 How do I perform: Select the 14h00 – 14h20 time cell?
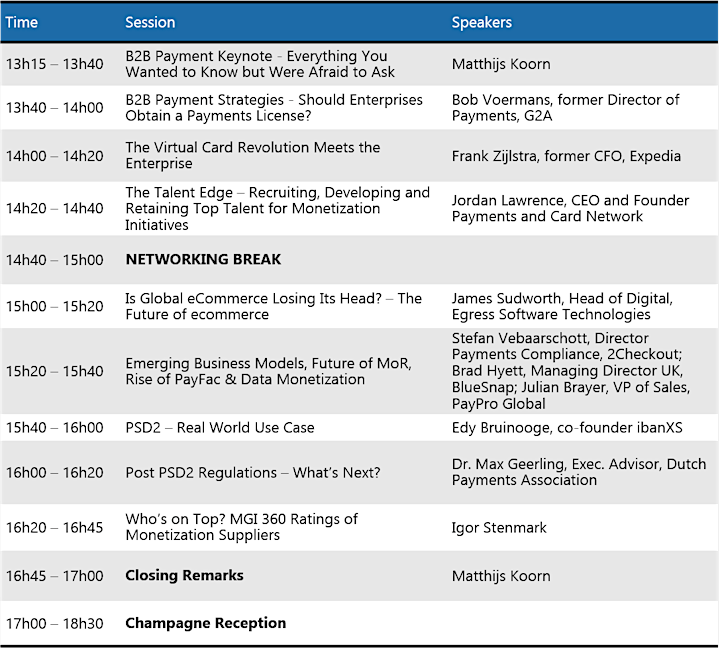(55, 156)
